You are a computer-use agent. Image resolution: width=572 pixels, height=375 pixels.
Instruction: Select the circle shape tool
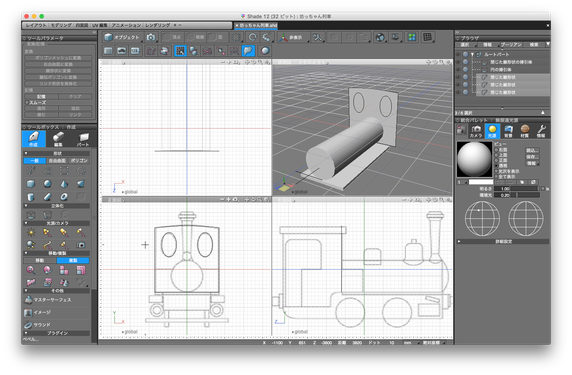pos(81,170)
